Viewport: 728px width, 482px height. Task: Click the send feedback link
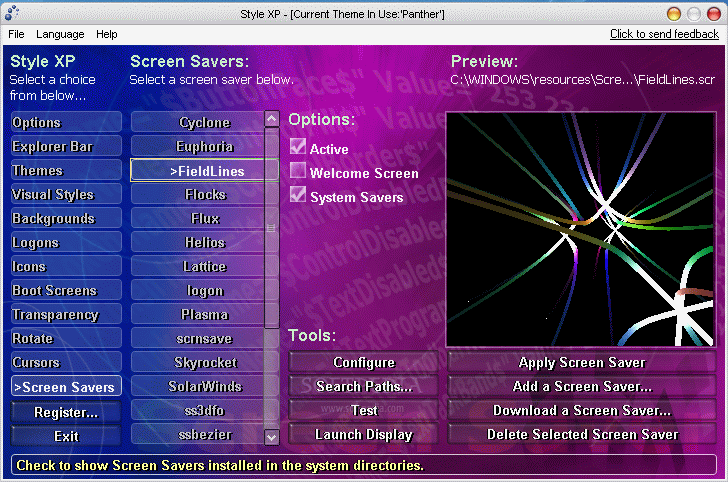tap(664, 34)
